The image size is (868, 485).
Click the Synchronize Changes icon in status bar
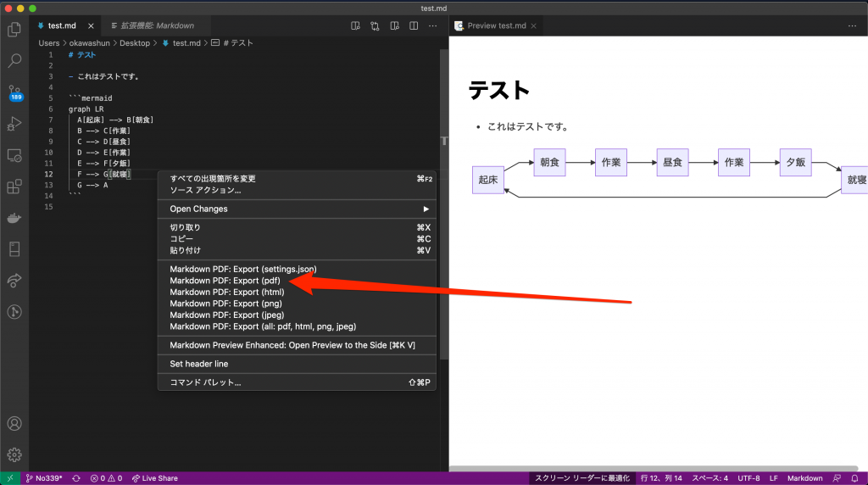point(76,478)
